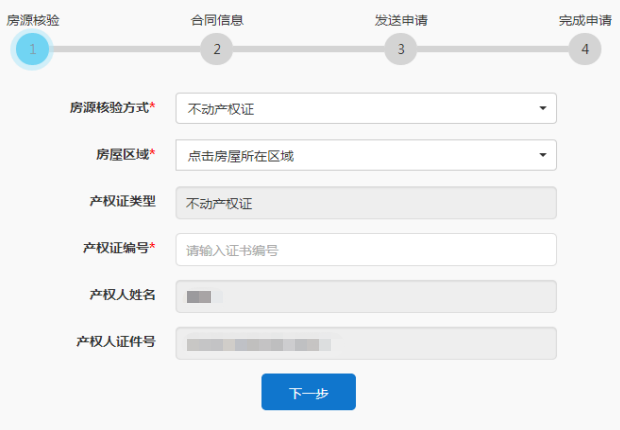Open the 房源核验方式 dropdown showing 不动产权证

355,108
